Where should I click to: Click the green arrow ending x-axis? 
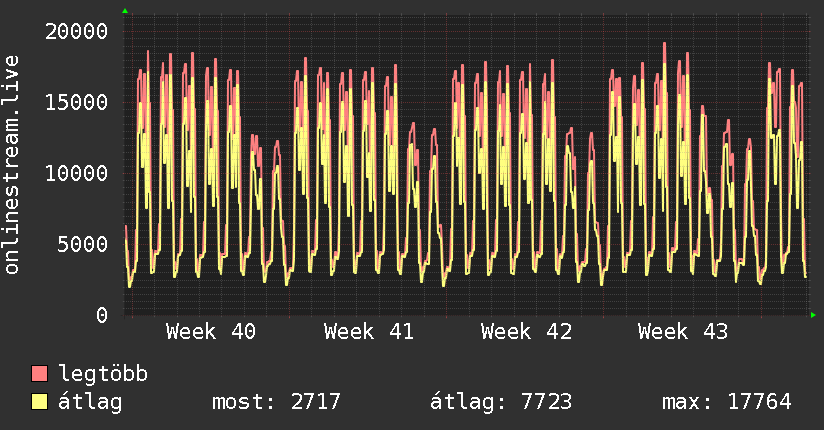point(813,315)
